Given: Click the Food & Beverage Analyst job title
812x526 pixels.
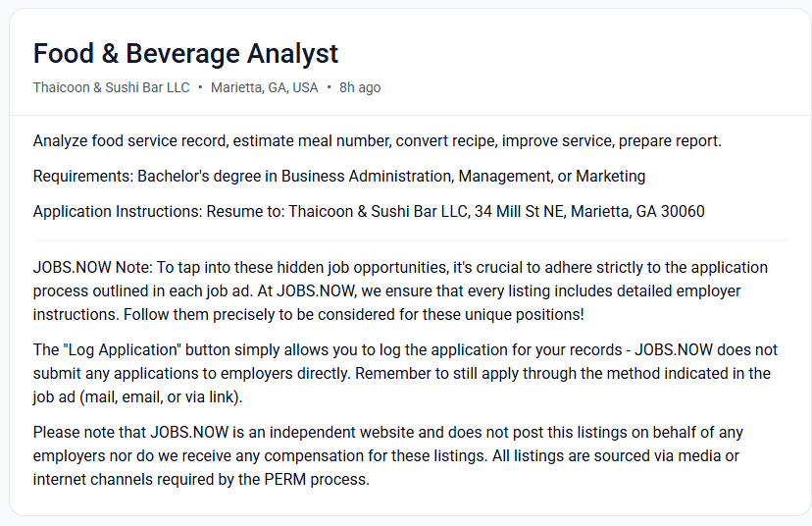Looking at the screenshot, I should click(x=185, y=54).
